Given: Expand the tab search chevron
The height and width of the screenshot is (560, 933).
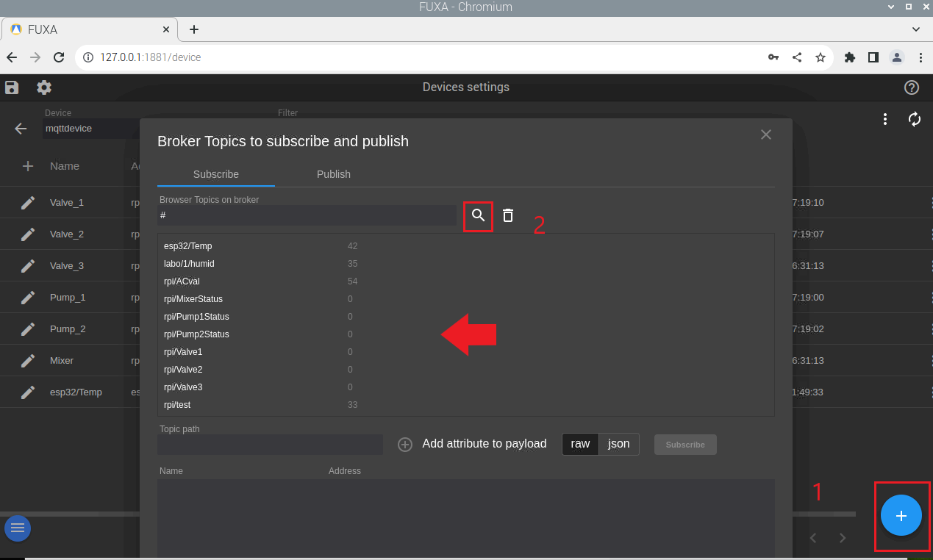Looking at the screenshot, I should coord(916,29).
